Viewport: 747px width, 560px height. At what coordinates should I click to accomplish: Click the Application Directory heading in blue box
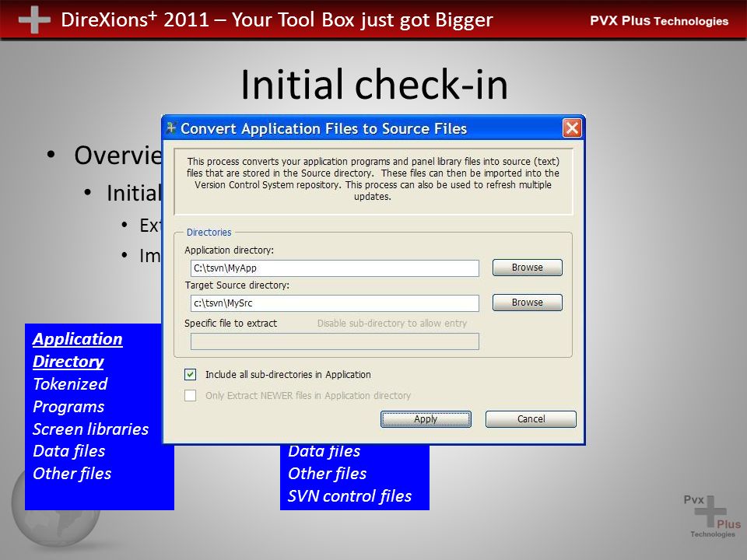pyautogui.click(x=78, y=350)
